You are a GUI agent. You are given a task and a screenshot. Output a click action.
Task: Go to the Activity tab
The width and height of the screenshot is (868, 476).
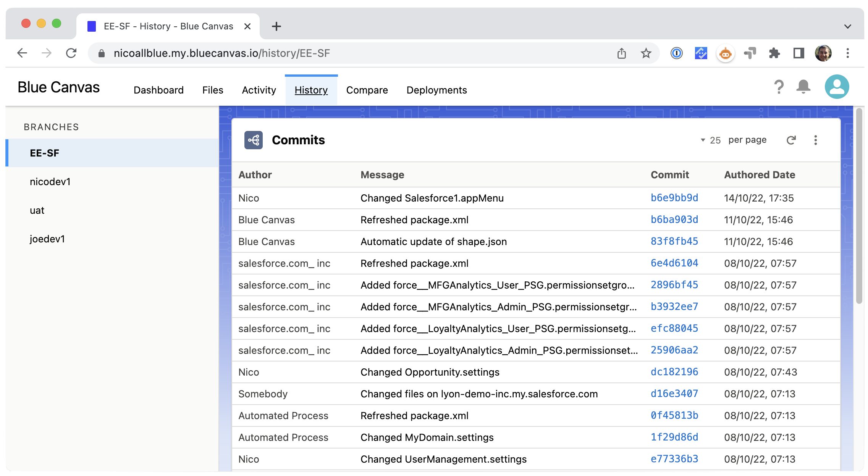click(259, 90)
